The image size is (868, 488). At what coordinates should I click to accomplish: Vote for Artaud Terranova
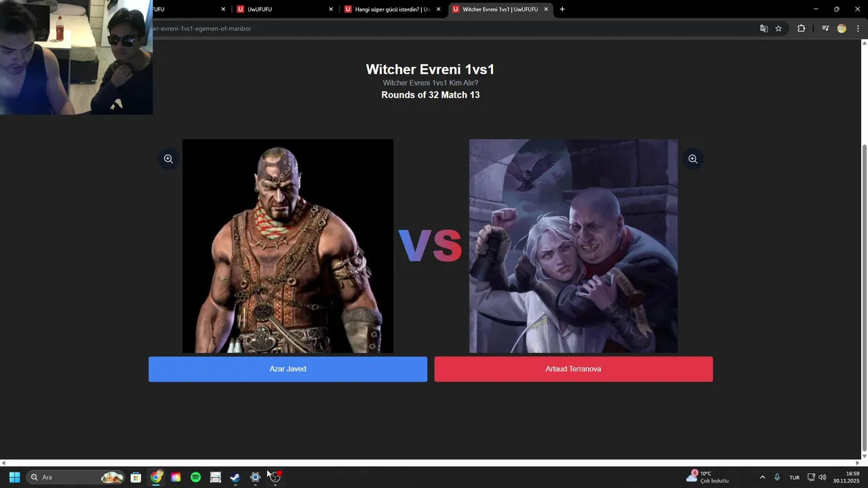573,369
